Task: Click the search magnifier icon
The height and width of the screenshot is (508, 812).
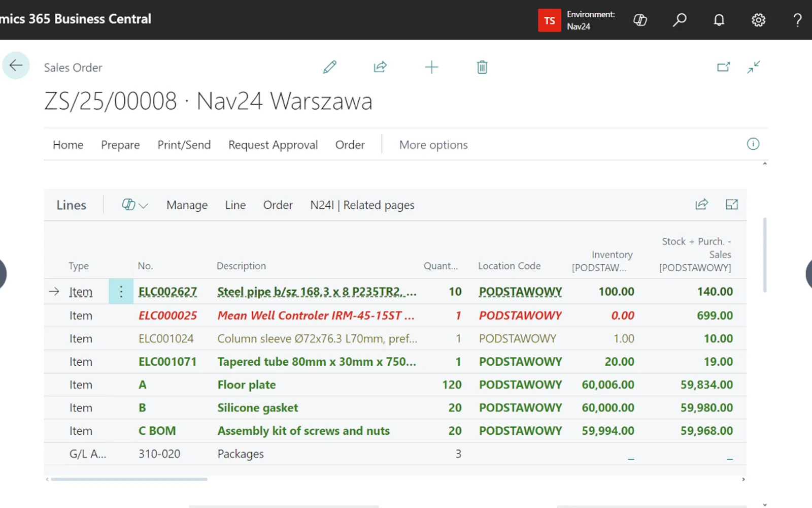Action: tap(680, 20)
